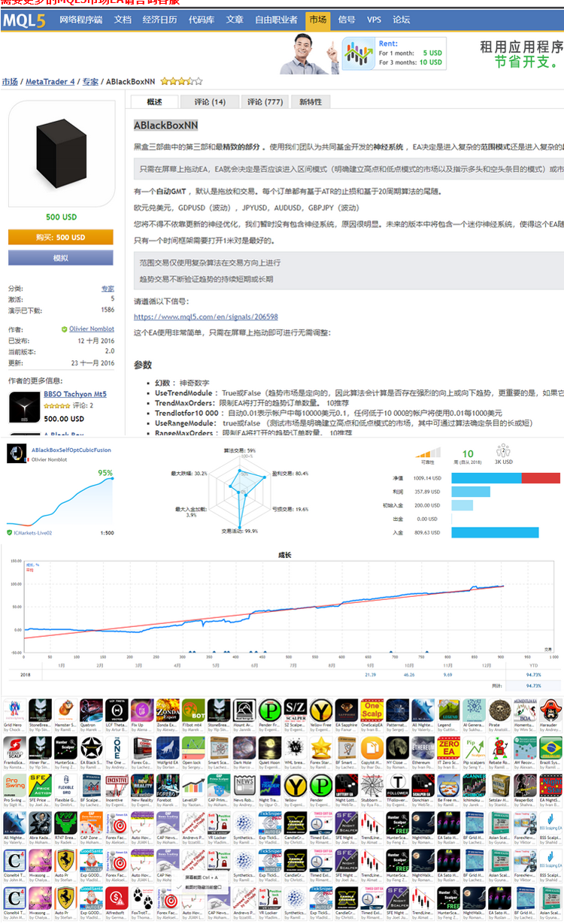
Task: Open the EA Black Star product icon
Action: tap(92, 747)
